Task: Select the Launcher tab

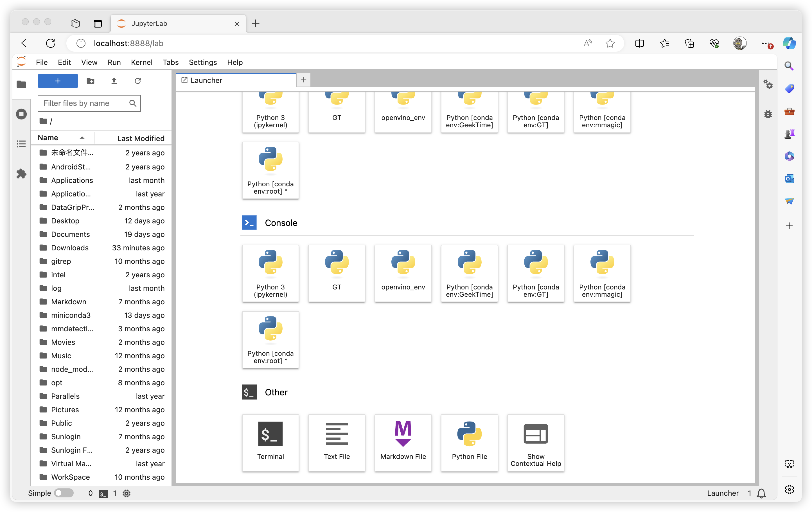Action: tap(206, 80)
